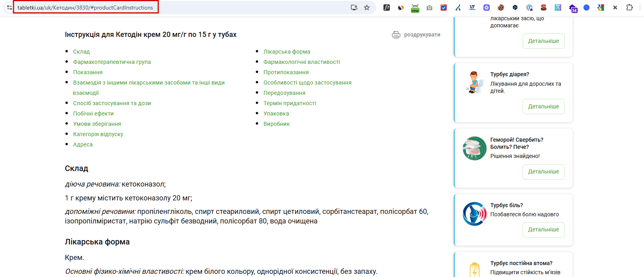Jump to Передозування section link
The height and width of the screenshot is (277, 644).
point(284,93)
